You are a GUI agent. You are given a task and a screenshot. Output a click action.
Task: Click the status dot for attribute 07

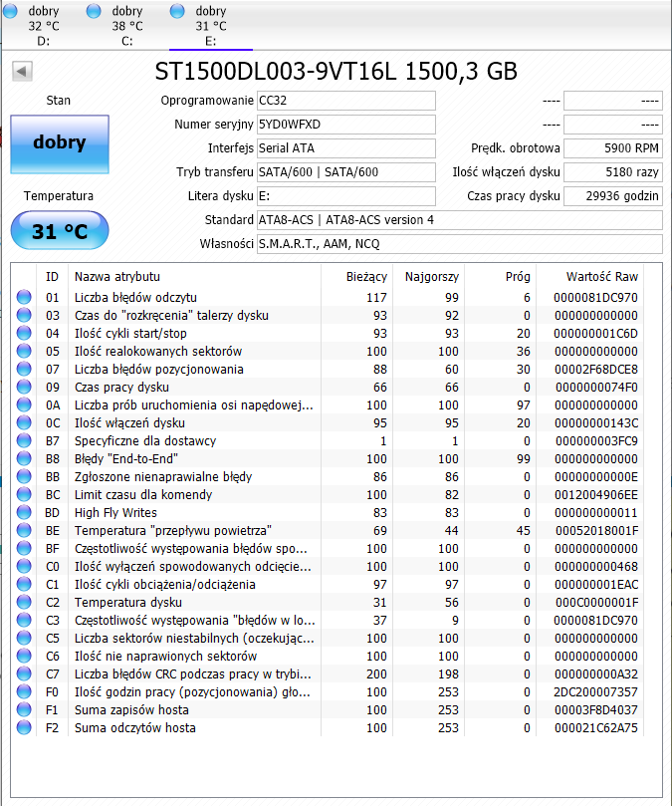(24, 369)
